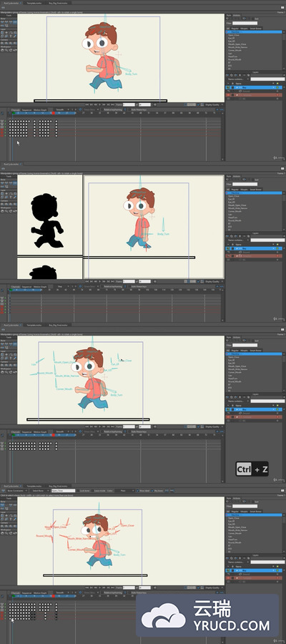Image resolution: width=286 pixels, height=644 pixels.
Task: Click red Corner_Mouth bone label on canvas
Action: (76, 549)
